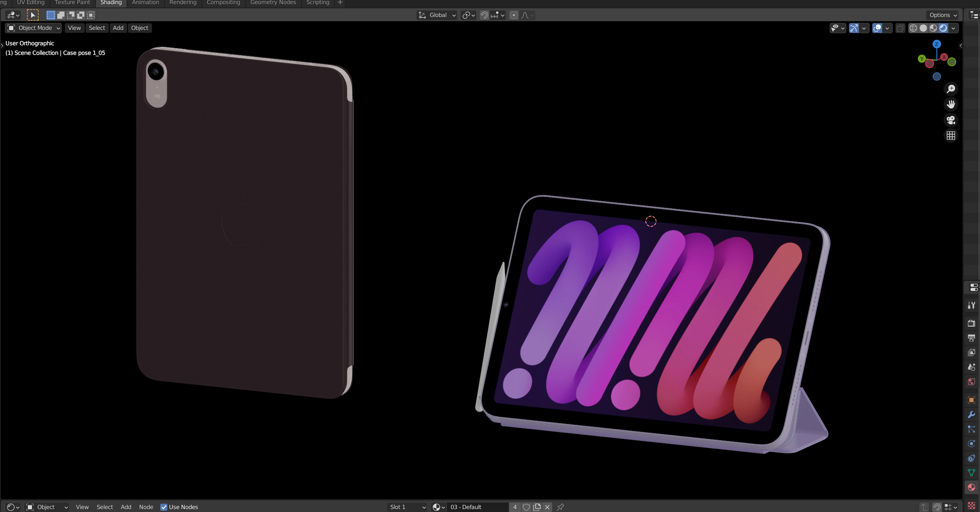Click the camera view icon
980x512 pixels.
951,120
